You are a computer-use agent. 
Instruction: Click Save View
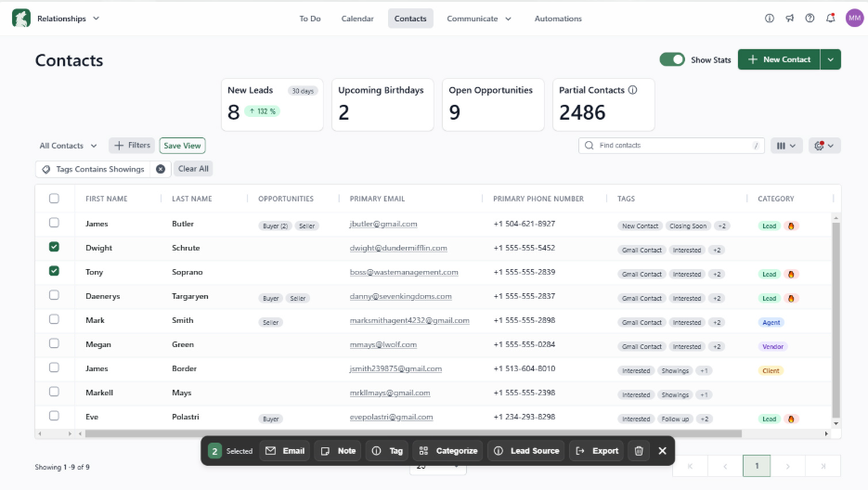click(182, 146)
